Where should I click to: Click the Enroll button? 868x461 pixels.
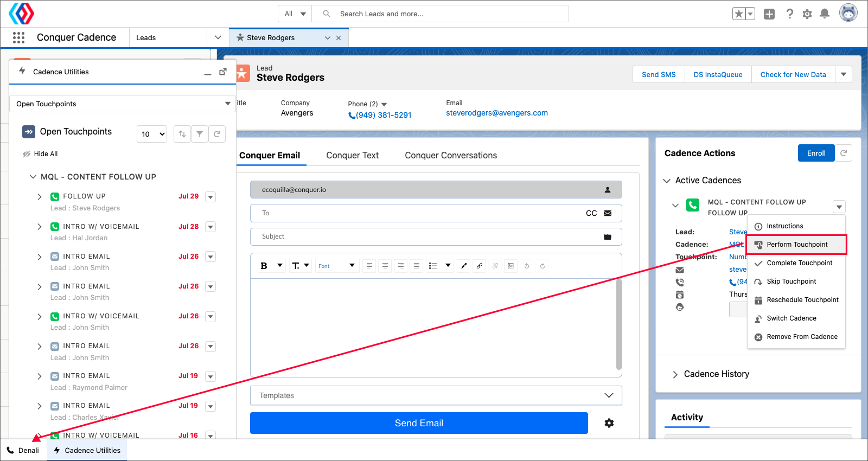816,153
